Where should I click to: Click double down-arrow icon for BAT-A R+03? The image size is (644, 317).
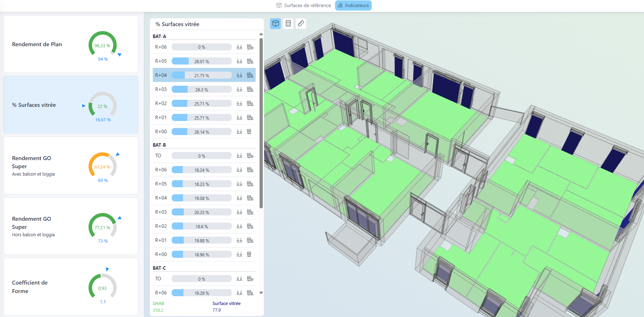point(239,89)
